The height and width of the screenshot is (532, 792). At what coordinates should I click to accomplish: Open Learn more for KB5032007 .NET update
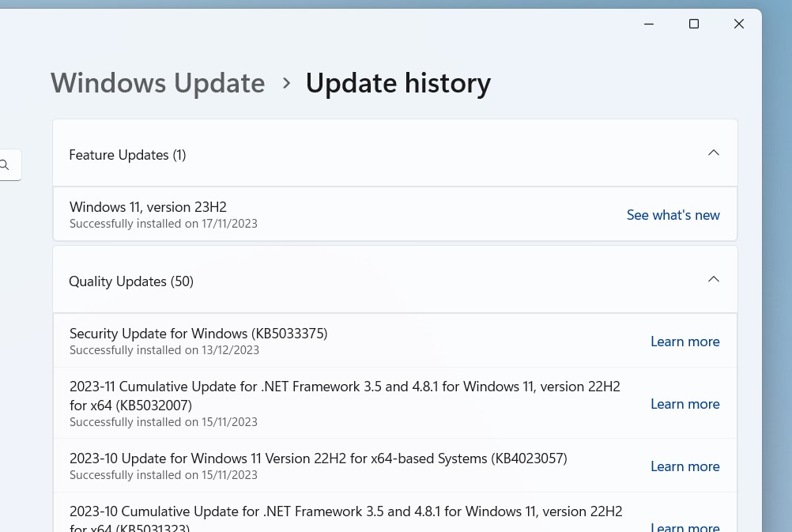click(x=685, y=404)
